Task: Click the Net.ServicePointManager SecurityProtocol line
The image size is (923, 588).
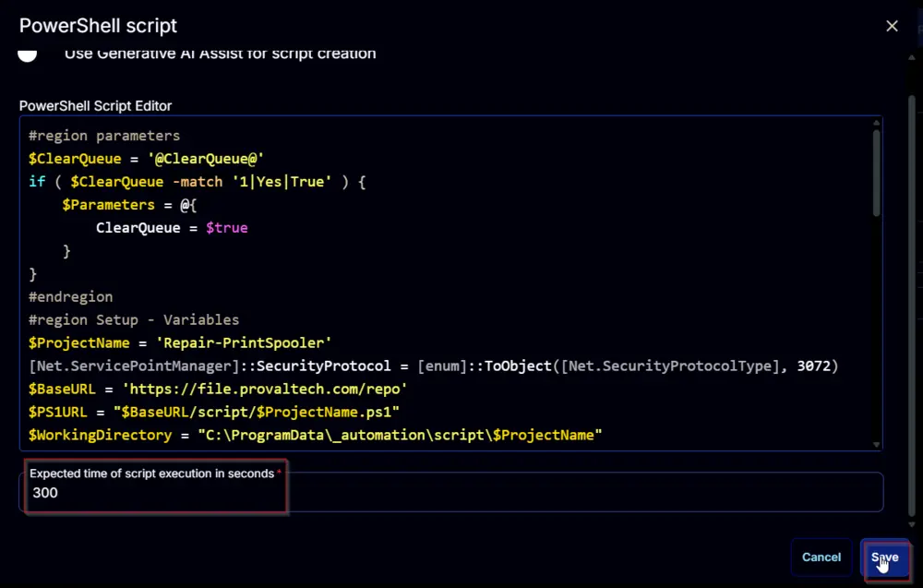Action: click(x=433, y=366)
